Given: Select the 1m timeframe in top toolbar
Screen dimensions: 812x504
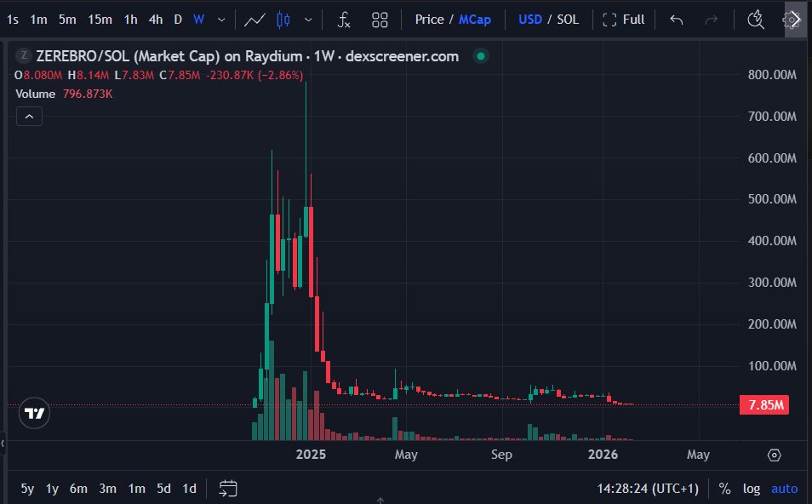Looking at the screenshot, I should point(38,20).
